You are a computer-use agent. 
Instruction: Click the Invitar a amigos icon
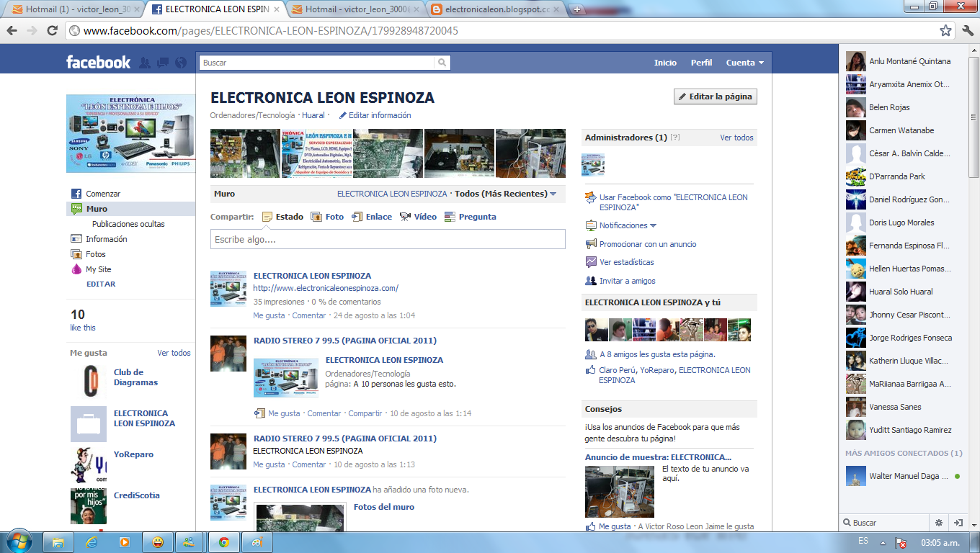[591, 281]
